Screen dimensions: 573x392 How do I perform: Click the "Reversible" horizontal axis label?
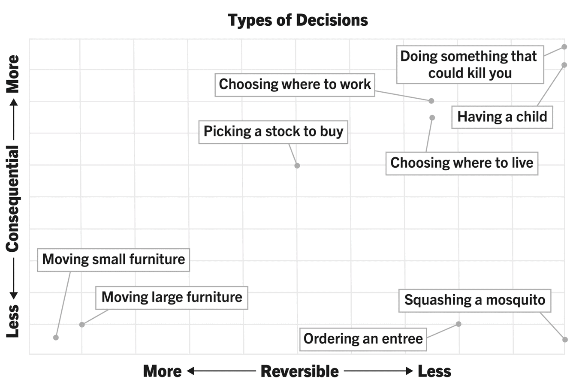(x=299, y=371)
